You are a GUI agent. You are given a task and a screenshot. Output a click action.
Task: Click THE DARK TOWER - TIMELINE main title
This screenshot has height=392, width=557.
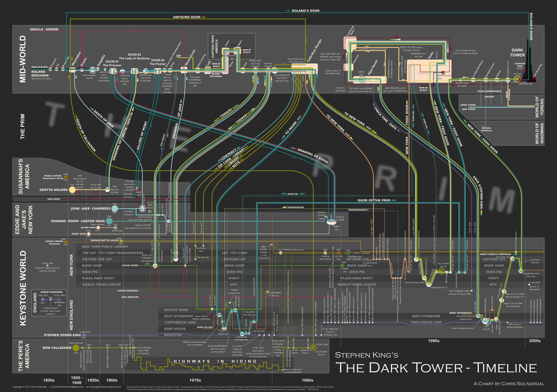(436, 367)
